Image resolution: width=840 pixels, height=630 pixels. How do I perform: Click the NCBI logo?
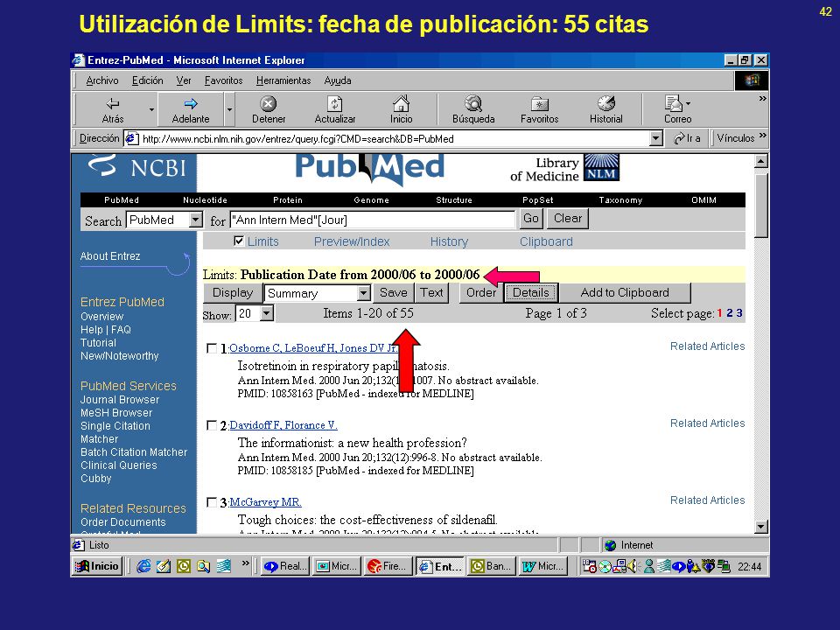tap(136, 166)
